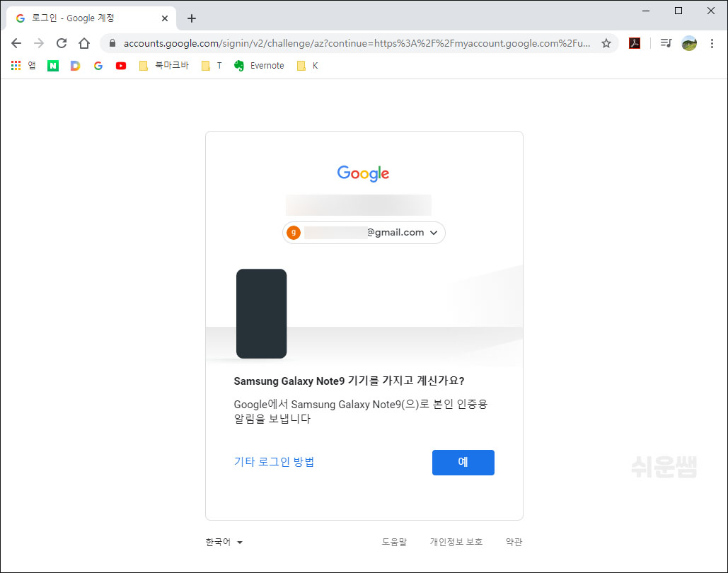
Task: Click the Google logo in sign-in card
Action: pos(363,173)
